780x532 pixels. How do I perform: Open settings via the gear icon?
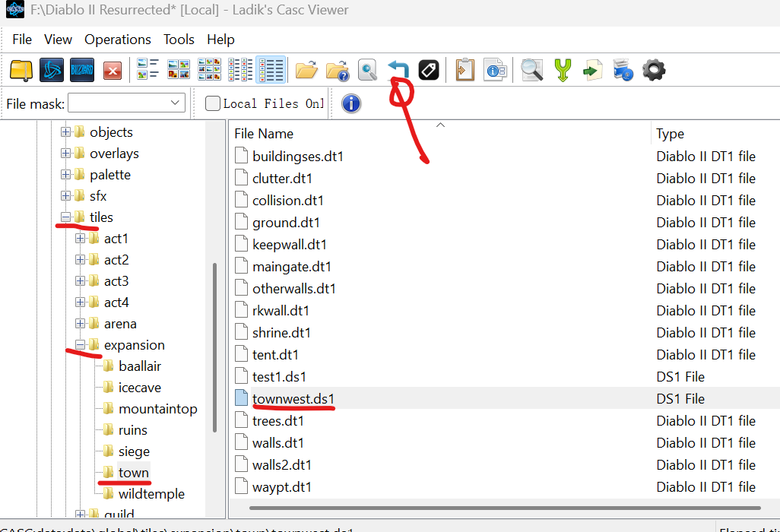(x=654, y=70)
